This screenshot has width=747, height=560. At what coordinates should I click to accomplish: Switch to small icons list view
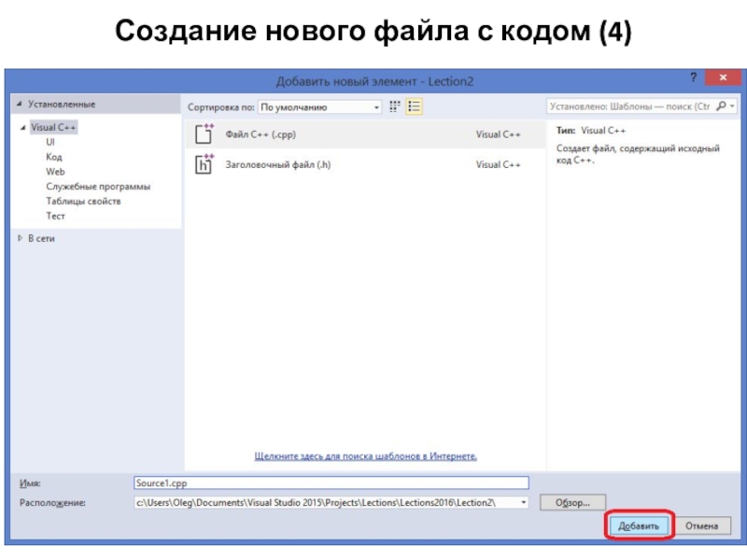pyautogui.click(x=414, y=106)
